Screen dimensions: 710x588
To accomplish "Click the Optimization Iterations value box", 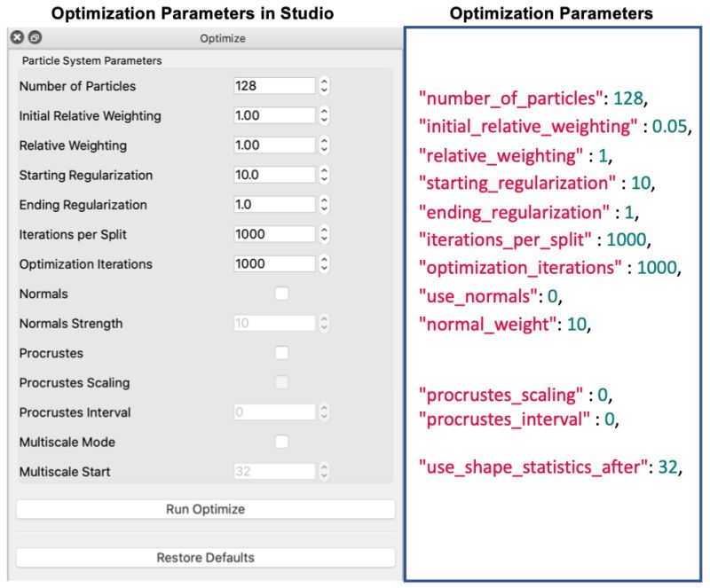I will click(x=275, y=263).
